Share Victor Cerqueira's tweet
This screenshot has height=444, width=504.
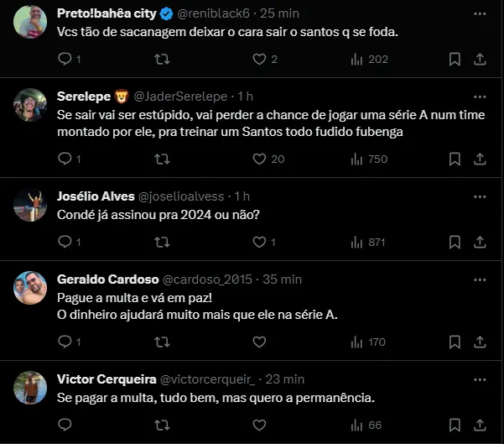pyautogui.click(x=480, y=425)
